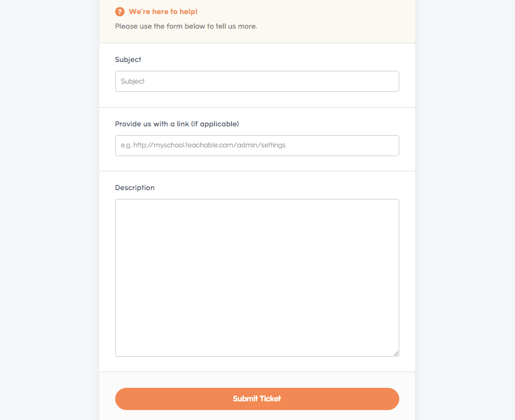This screenshot has width=515, height=420.
Task: Click the "(if applicable)" portion of label
Action: tap(215, 124)
